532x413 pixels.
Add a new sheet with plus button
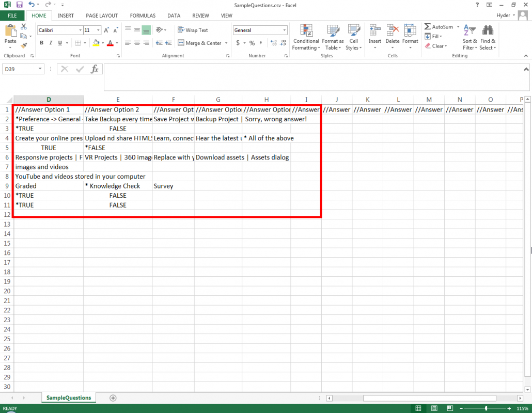pyautogui.click(x=113, y=398)
